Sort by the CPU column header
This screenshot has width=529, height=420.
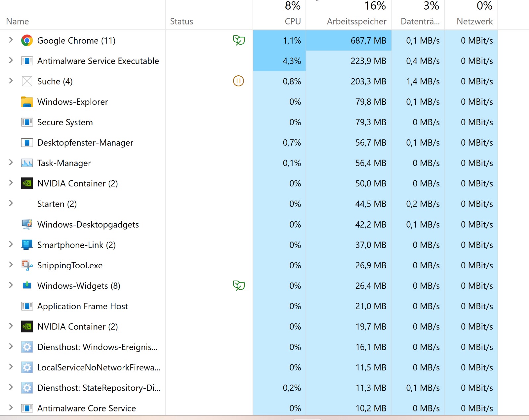(x=279, y=15)
